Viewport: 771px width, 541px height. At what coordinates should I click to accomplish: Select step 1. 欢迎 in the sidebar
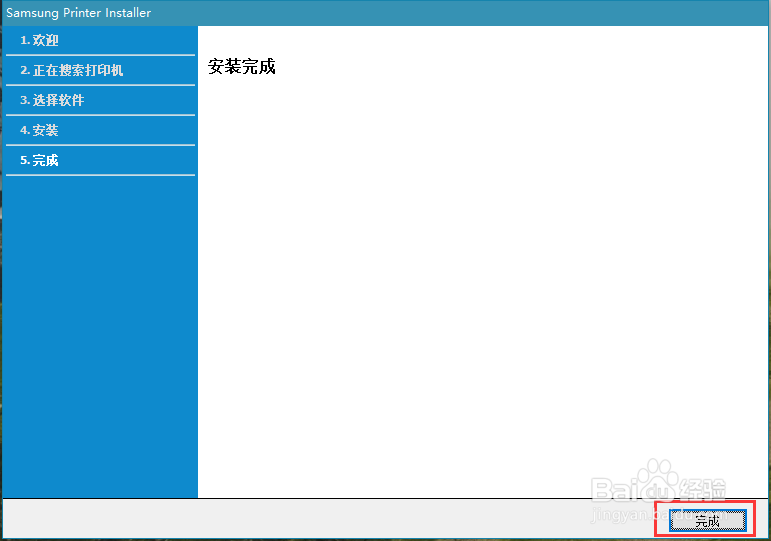coord(100,40)
